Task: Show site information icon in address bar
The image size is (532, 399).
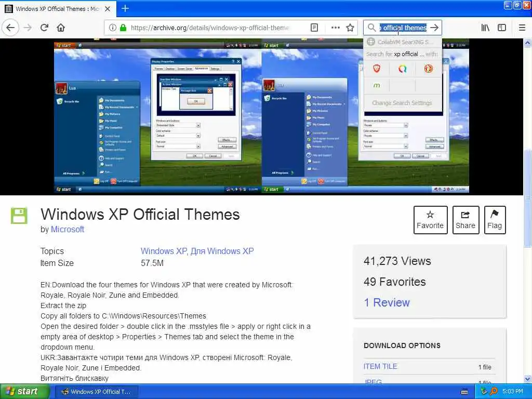Action: point(112,28)
